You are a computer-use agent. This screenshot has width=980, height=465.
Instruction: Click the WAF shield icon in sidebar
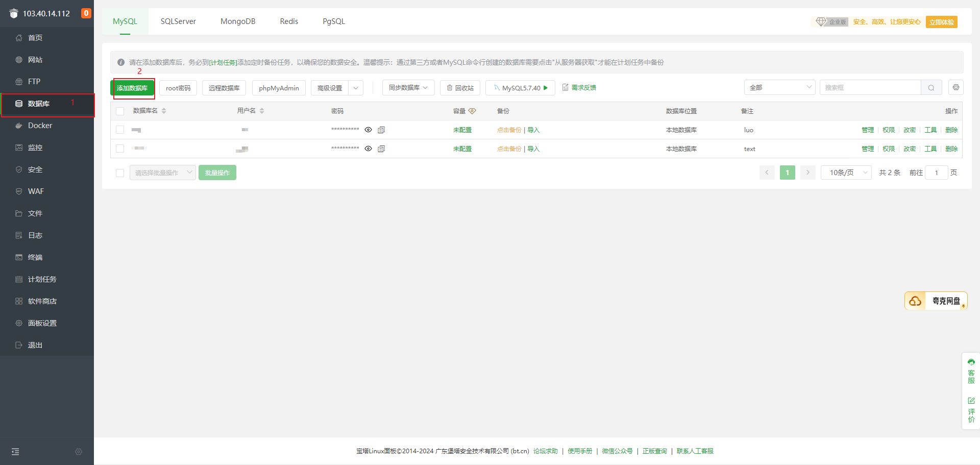[19, 191]
